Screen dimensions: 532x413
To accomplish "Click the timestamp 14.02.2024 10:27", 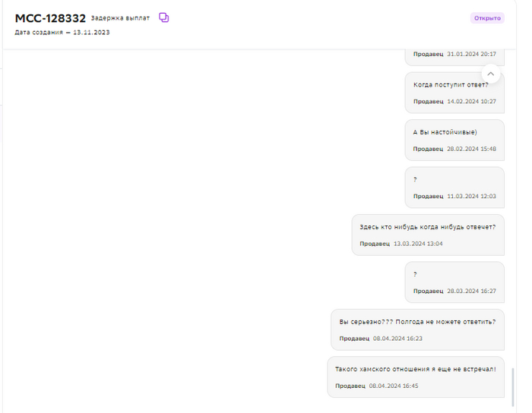I will [471, 101].
